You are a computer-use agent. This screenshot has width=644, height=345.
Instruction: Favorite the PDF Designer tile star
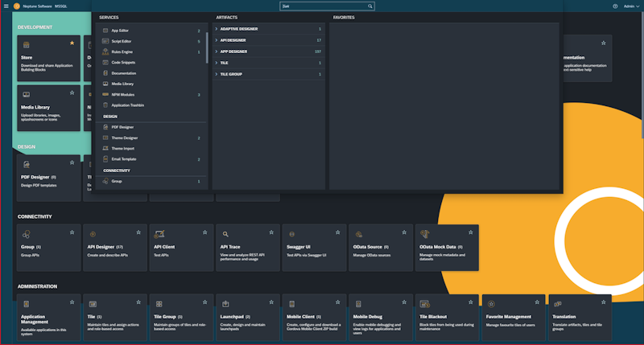(72, 162)
